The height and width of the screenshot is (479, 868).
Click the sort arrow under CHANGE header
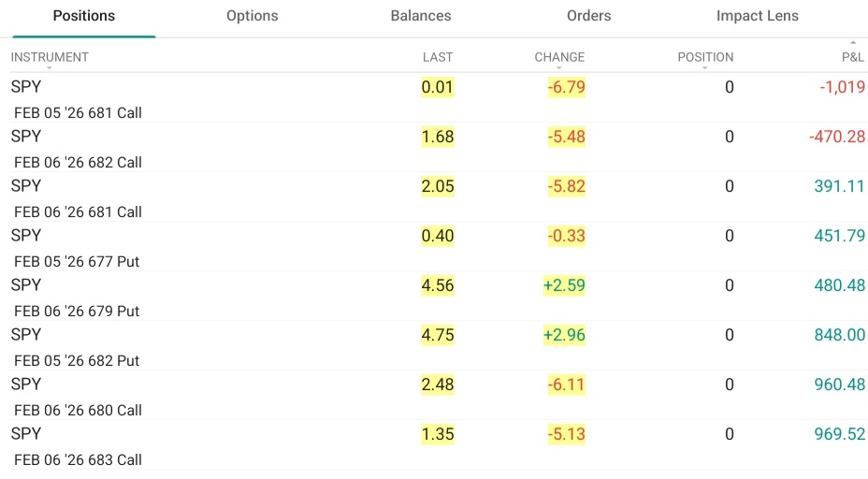(x=558, y=68)
